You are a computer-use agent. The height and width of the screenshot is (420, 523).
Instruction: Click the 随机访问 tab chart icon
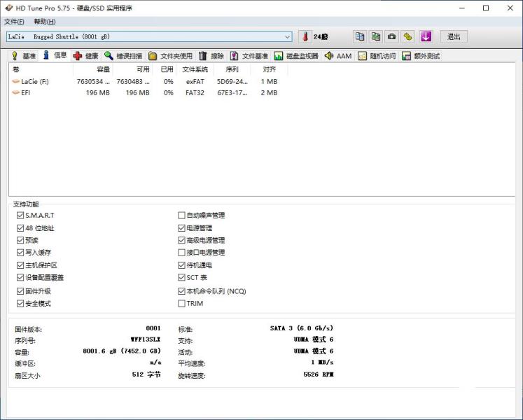click(x=362, y=56)
